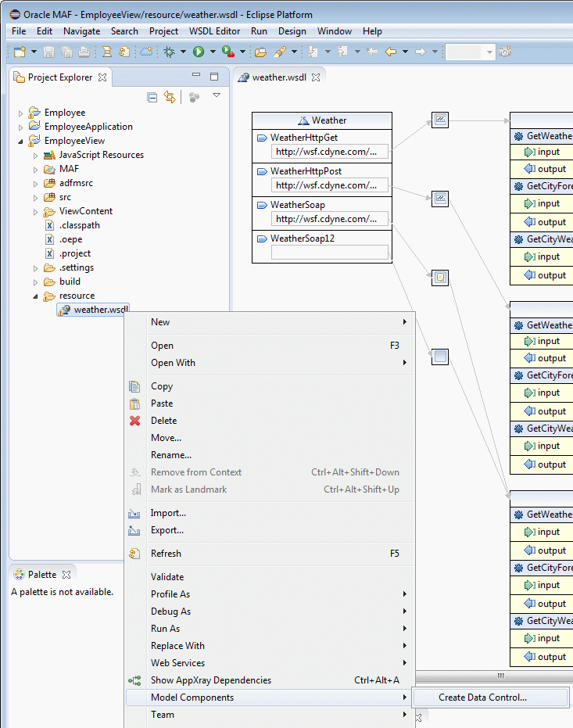Screen dimensions: 573x728
Task: Open the Window menu
Action: click(x=335, y=31)
